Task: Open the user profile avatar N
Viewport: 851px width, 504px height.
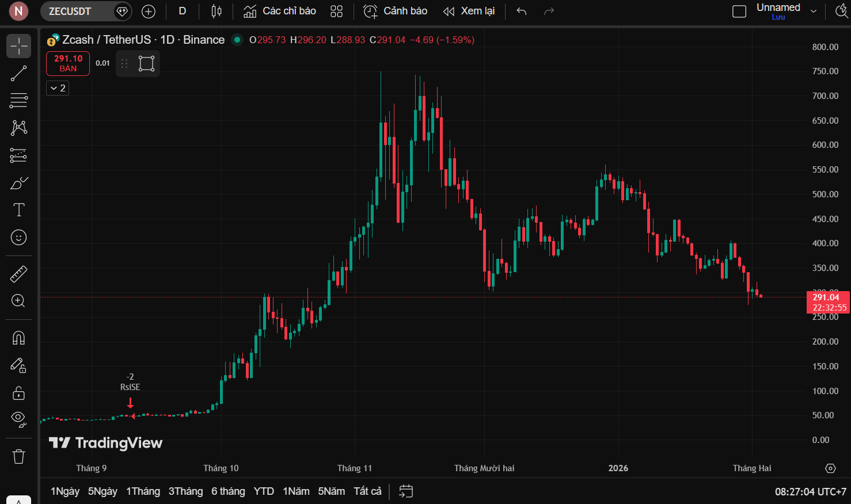Action: pyautogui.click(x=18, y=12)
